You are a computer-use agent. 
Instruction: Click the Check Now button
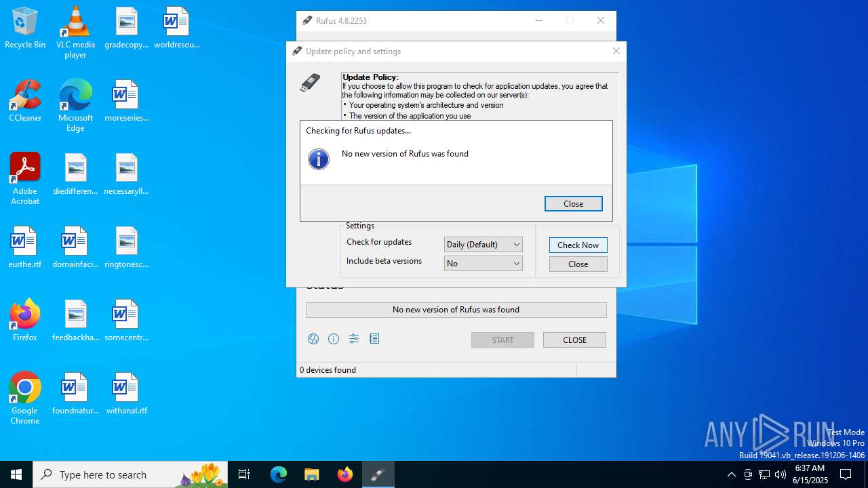(x=578, y=245)
